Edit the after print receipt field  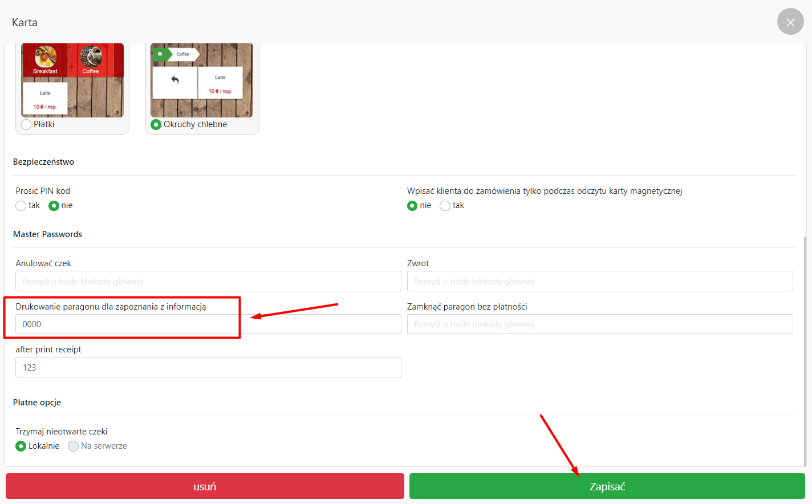[x=208, y=368]
